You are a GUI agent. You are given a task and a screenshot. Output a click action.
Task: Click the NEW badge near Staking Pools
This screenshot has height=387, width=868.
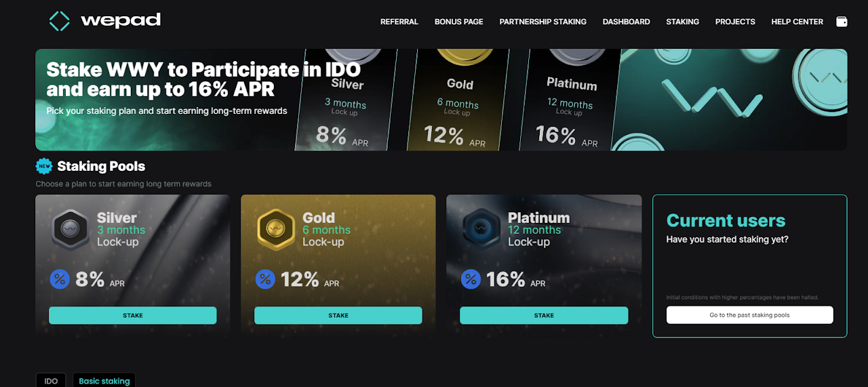(x=44, y=166)
